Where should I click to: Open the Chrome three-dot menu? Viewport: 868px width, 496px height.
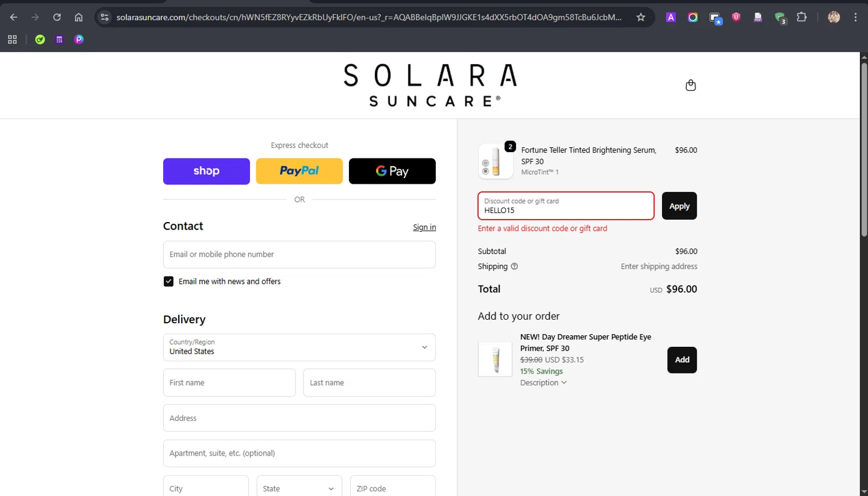point(855,17)
